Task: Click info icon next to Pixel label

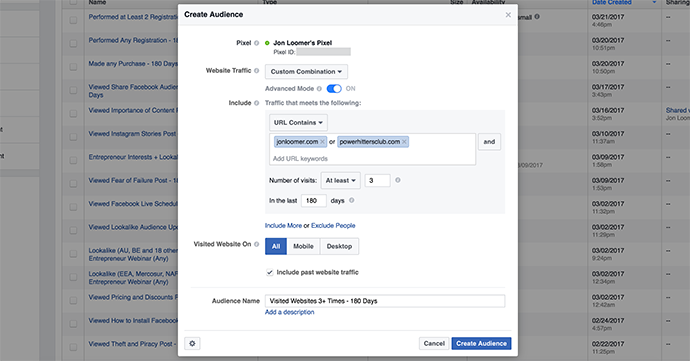Action: 257,43
